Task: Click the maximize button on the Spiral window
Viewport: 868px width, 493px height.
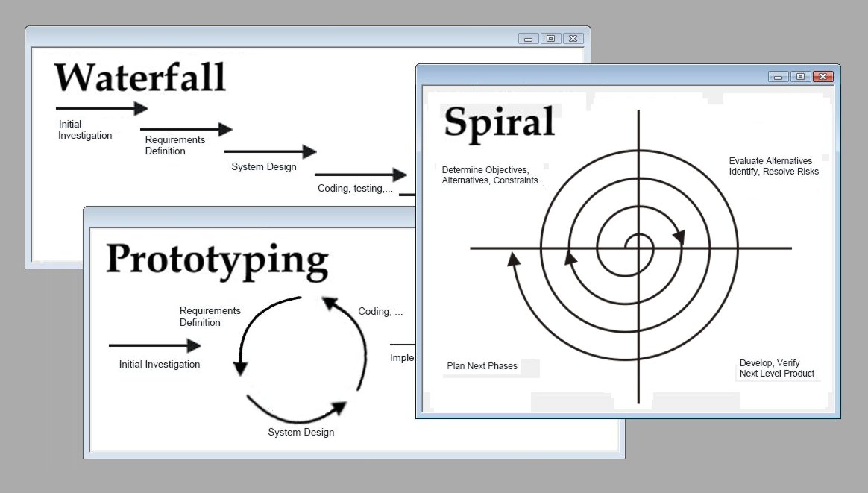Action: (x=800, y=76)
